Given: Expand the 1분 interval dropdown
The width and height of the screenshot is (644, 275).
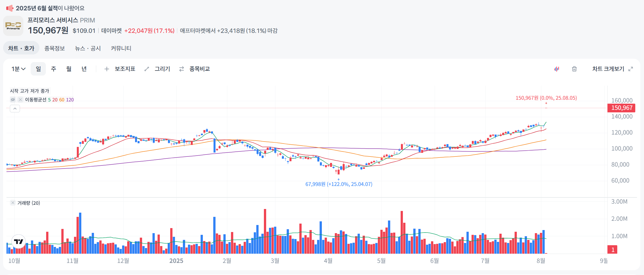Looking at the screenshot, I should (x=19, y=69).
